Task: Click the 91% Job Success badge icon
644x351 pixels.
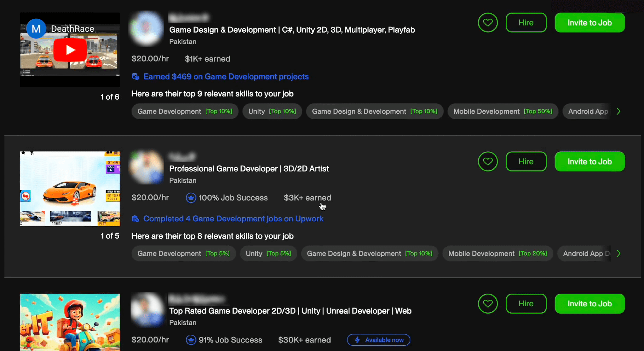Action: [191, 340]
